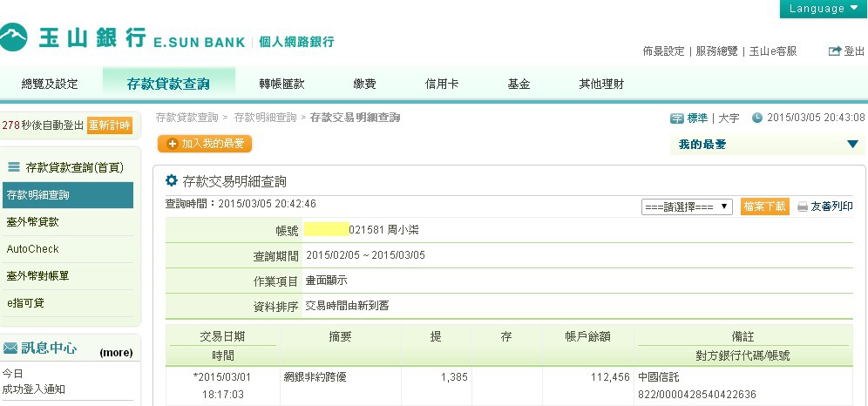Image resolution: width=868 pixels, height=406 pixels.
Task: Click the 中國信託 remark cell
Action: (659, 377)
